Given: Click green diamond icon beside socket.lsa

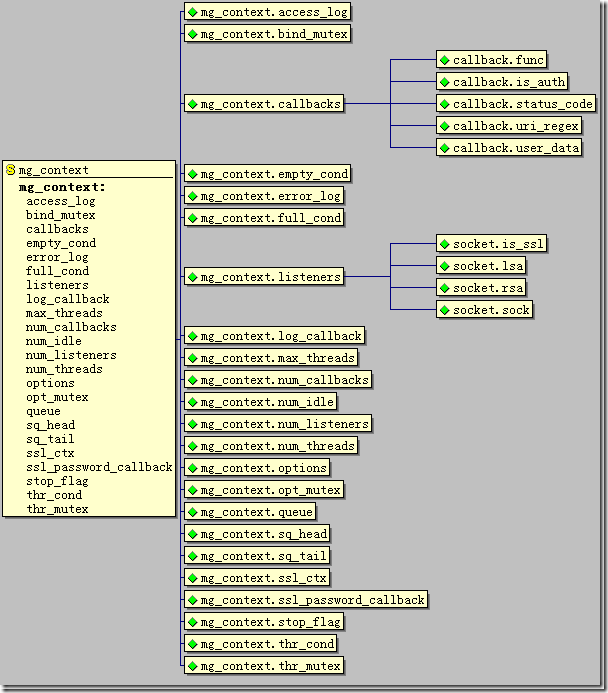Looking at the screenshot, I should pos(445,266).
